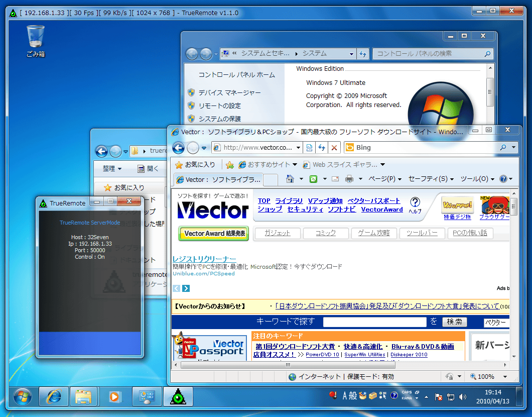Select the TrueRemote taskbar button

178,396
